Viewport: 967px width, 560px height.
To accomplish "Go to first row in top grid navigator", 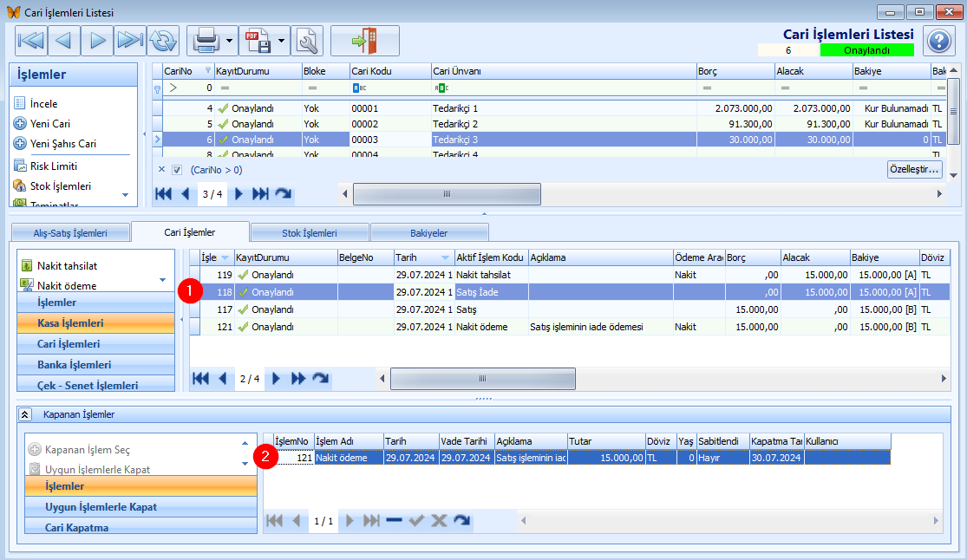I will (x=163, y=194).
